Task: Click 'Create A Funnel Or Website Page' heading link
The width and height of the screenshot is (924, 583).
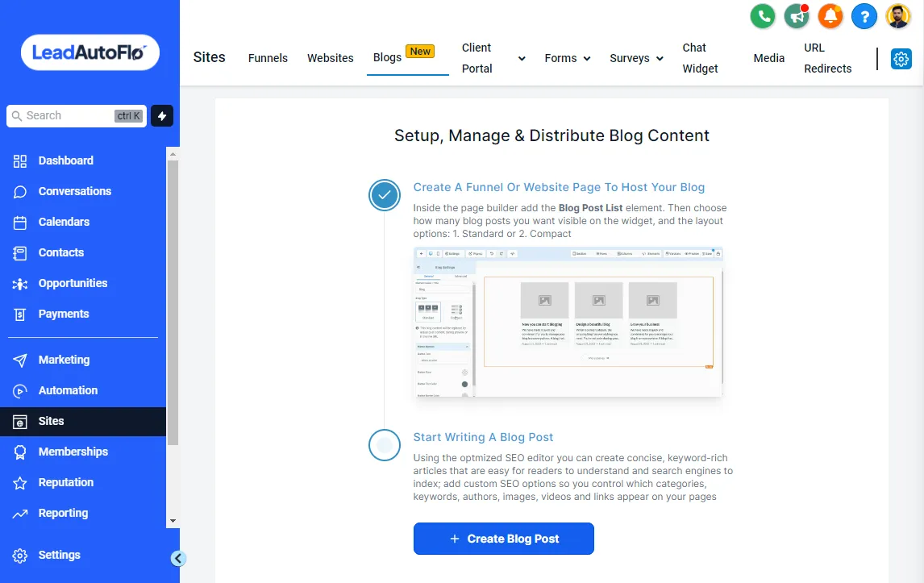Action: pos(559,187)
